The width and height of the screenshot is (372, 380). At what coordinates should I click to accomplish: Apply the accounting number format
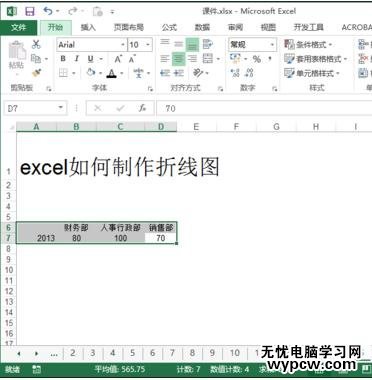point(235,59)
